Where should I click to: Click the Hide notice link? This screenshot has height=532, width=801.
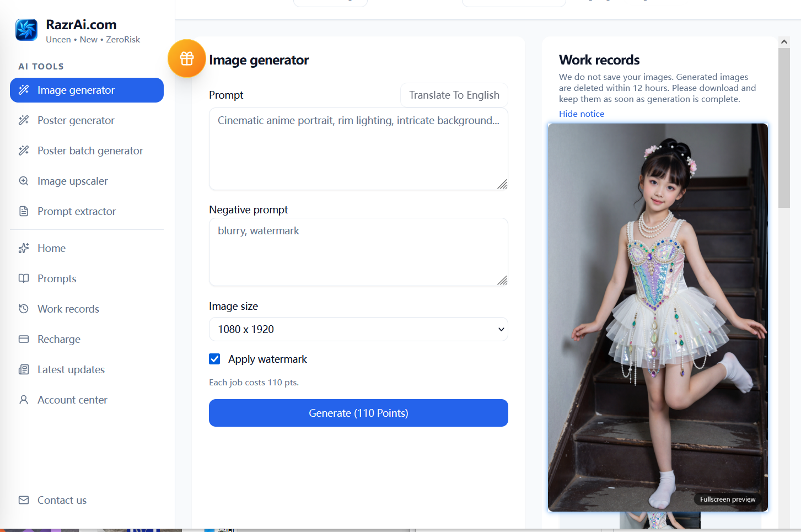pos(582,114)
